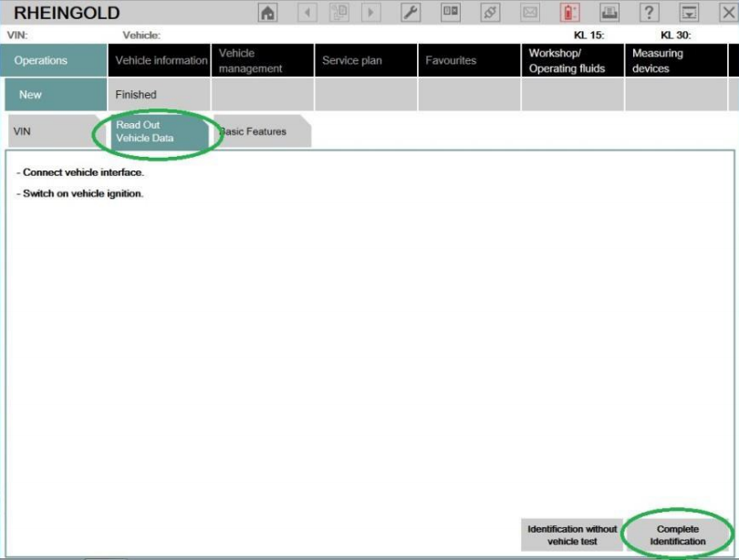Select the Finished sub-tab
Image resolution: width=739 pixels, height=560 pixels.
pos(160,95)
